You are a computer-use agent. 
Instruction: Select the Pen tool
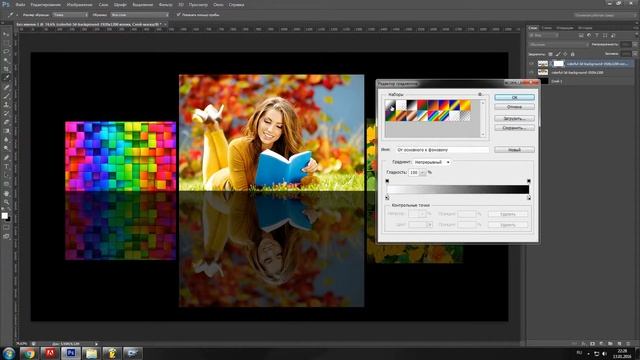(6, 158)
